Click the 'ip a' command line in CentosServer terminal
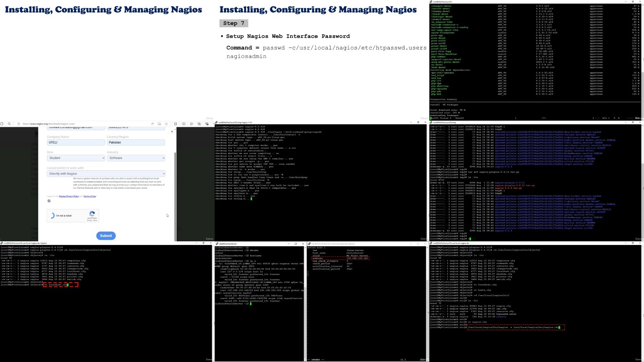This screenshot has width=644, height=362. tap(235, 261)
